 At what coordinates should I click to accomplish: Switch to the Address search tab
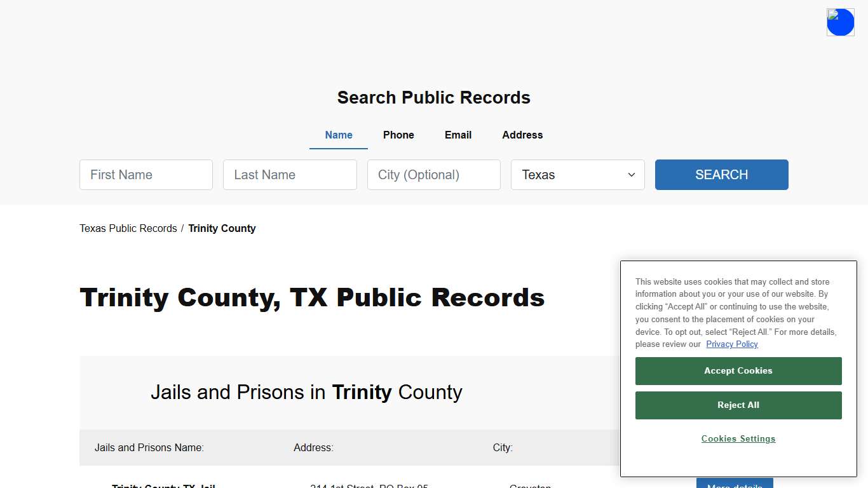tap(522, 135)
